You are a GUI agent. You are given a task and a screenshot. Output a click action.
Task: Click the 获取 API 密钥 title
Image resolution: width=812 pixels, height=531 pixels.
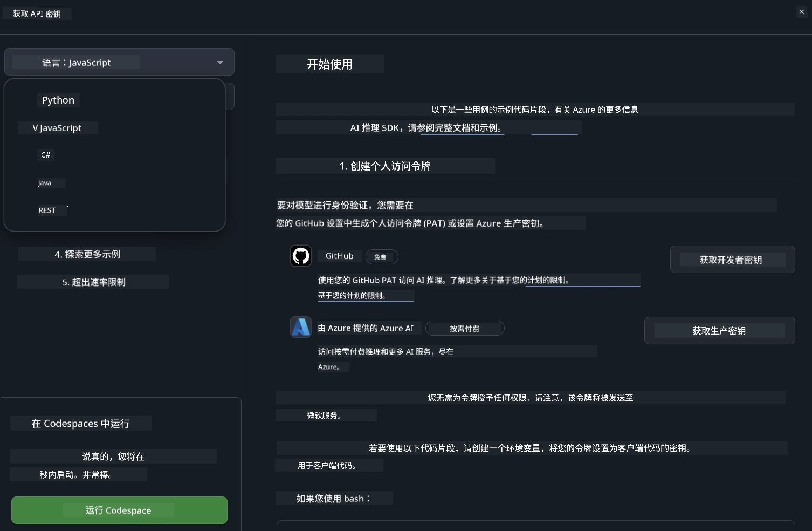click(x=37, y=13)
